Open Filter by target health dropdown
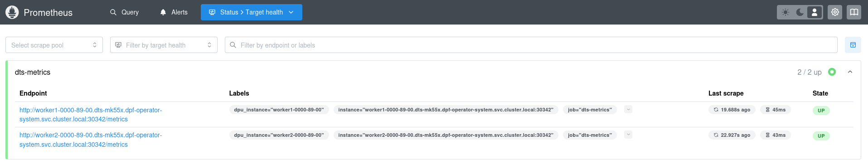This screenshot has height=164, width=868. (164, 45)
